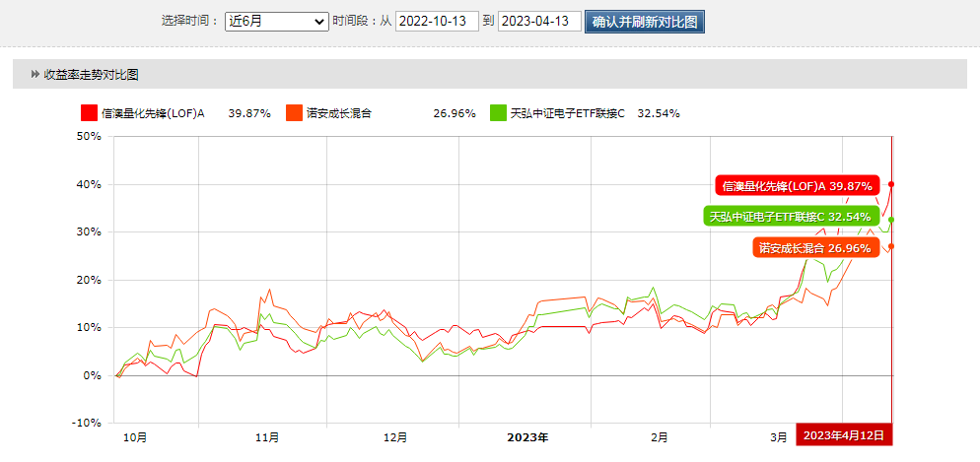This screenshot has height=462, width=980.
Task: Click the 26.96% value in legend
Action: tap(455, 113)
